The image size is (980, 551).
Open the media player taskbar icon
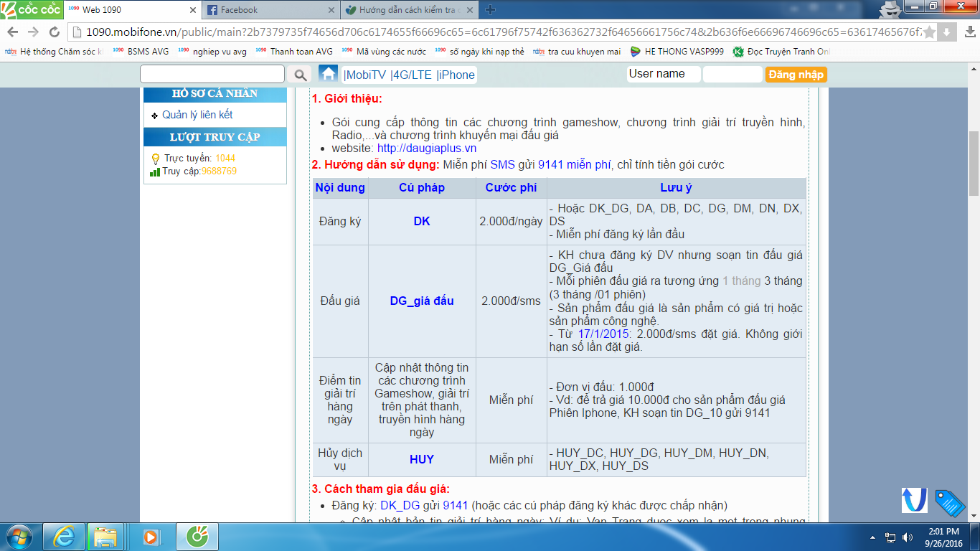(151, 537)
